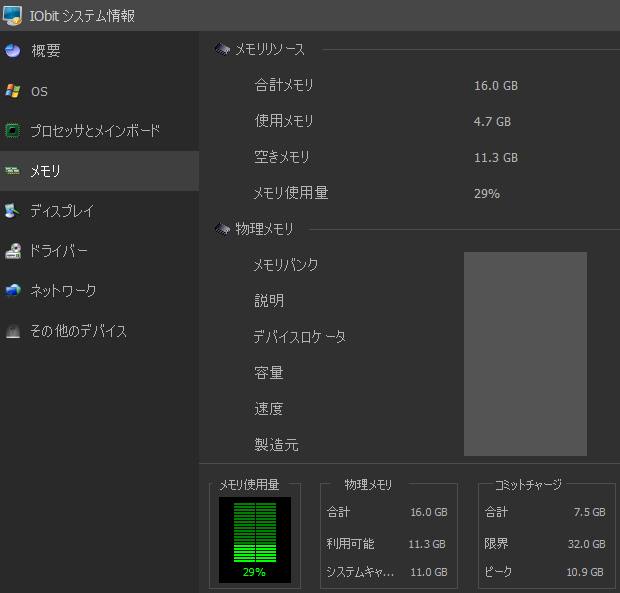
Task: Click the processor chip icon in sidebar
Action: 13,131
